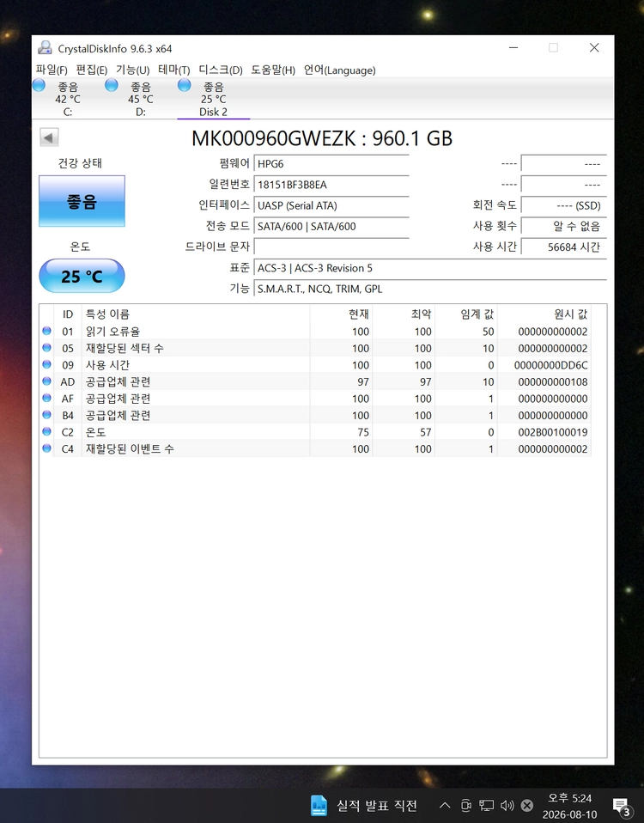This screenshot has height=823, width=644.
Task: Click the 원시 값 column header
Action: [x=544, y=314]
